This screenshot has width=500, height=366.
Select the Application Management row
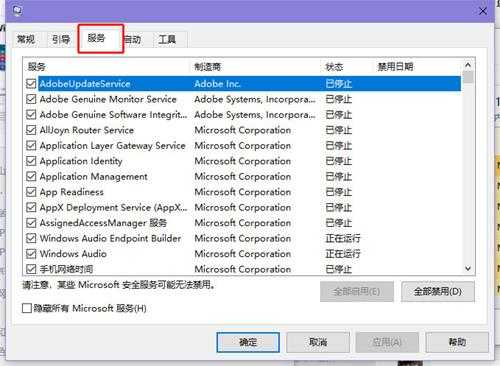coord(243,176)
